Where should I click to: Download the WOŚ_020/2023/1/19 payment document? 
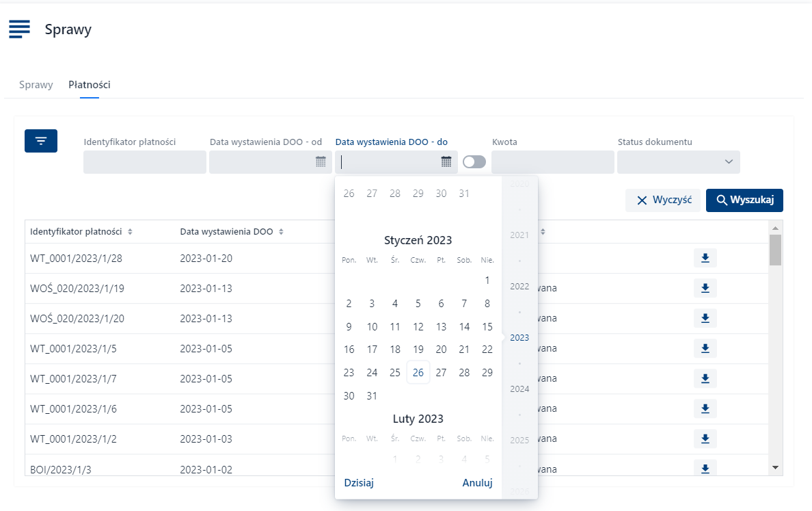pyautogui.click(x=705, y=288)
